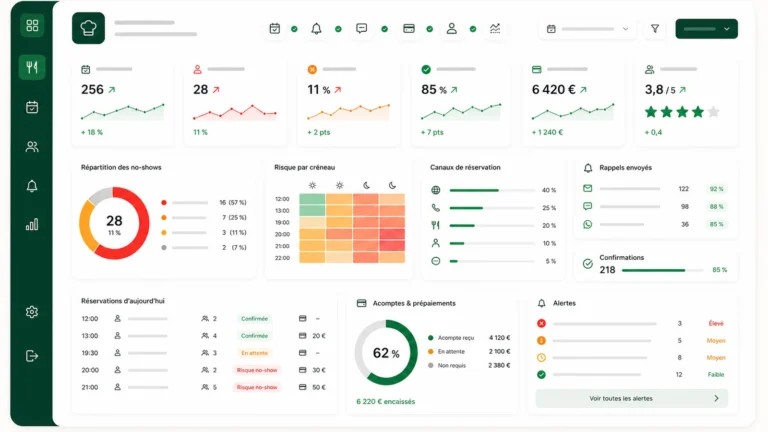Click the chat bubble icon in top bar
This screenshot has width=768, height=432.
361,28
